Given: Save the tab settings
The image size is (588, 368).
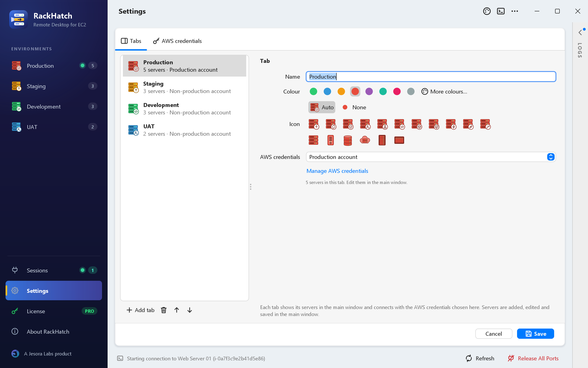Looking at the screenshot, I should pyautogui.click(x=535, y=334).
